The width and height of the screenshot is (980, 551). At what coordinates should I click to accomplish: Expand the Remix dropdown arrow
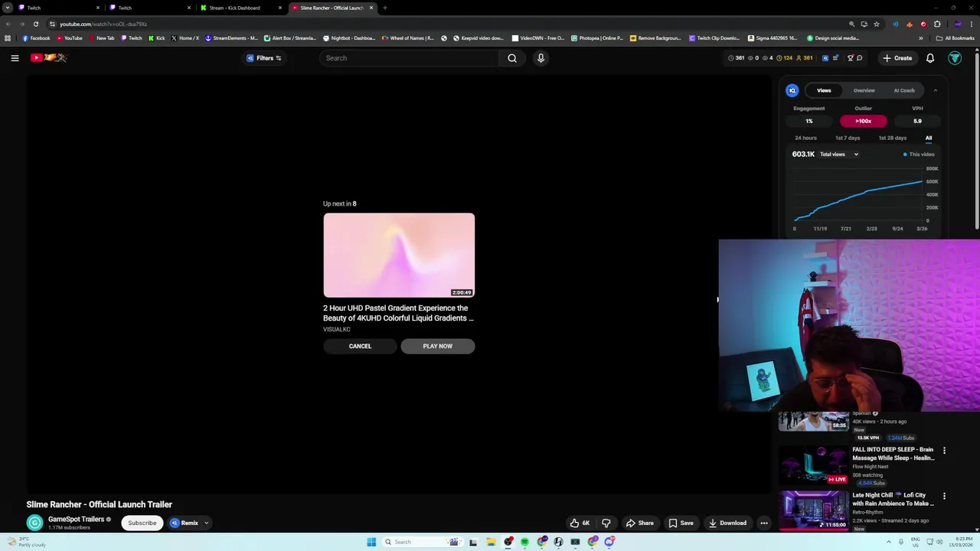coord(206,523)
